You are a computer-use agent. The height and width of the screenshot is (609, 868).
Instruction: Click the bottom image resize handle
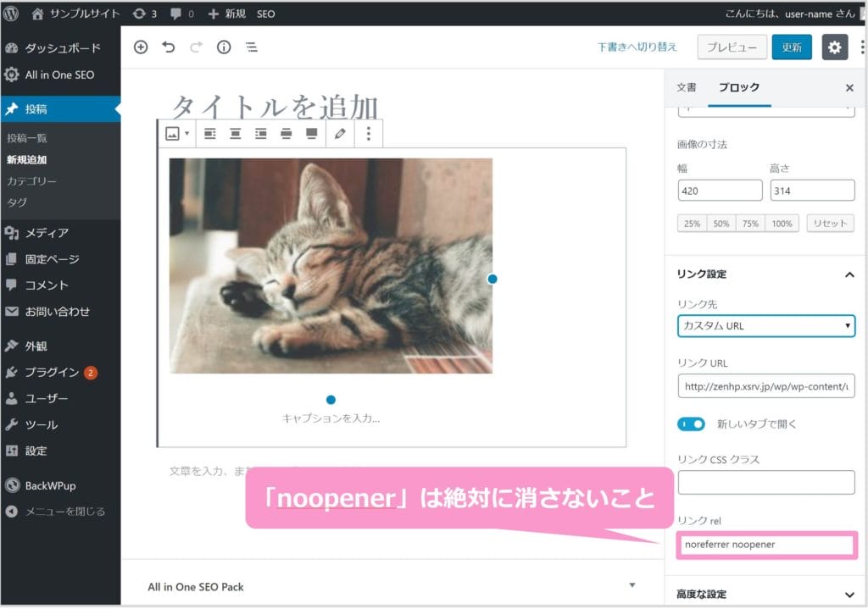click(331, 400)
